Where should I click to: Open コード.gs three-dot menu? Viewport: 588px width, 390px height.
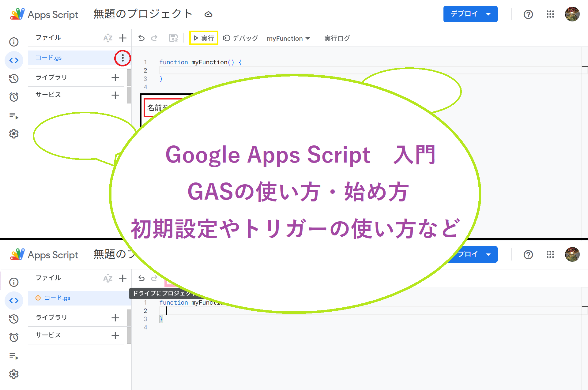tap(123, 58)
